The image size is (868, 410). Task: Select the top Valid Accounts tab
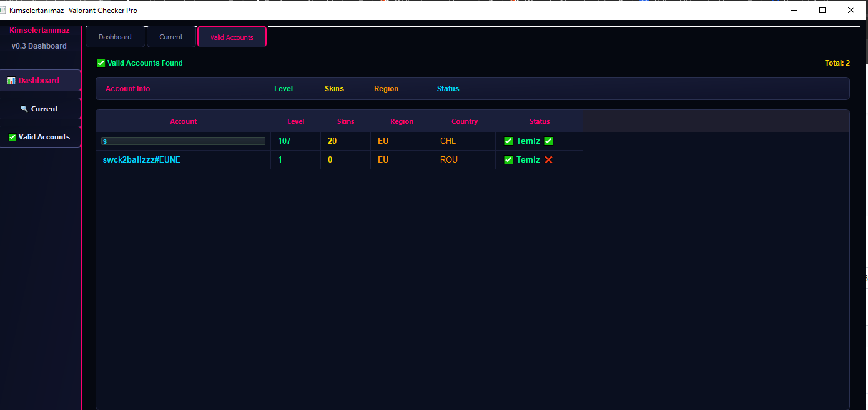tap(232, 37)
